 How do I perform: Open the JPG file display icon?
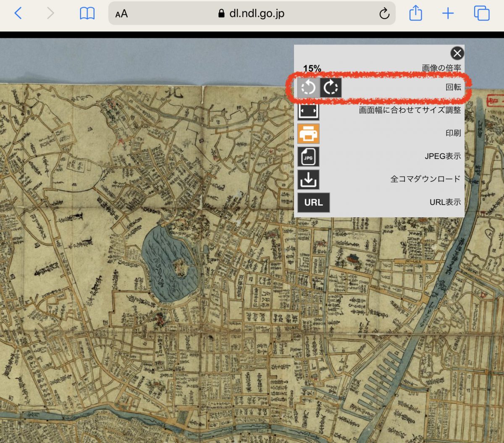[x=308, y=157]
